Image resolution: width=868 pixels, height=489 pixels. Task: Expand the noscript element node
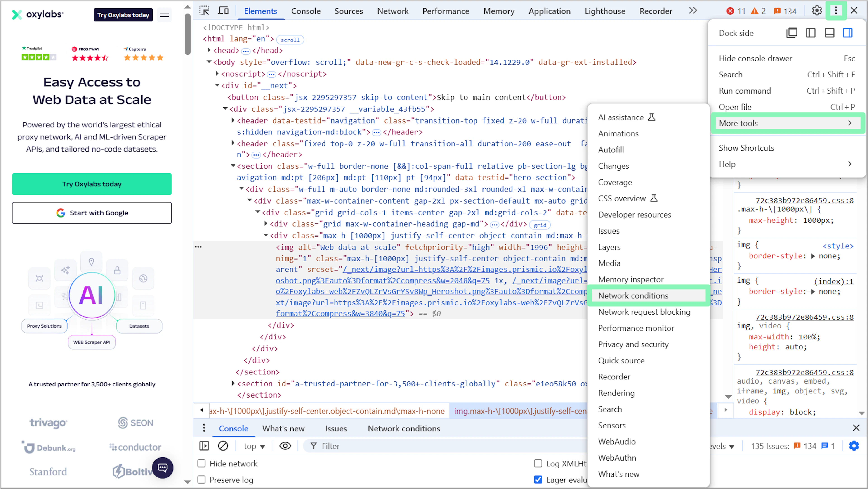coord(217,73)
